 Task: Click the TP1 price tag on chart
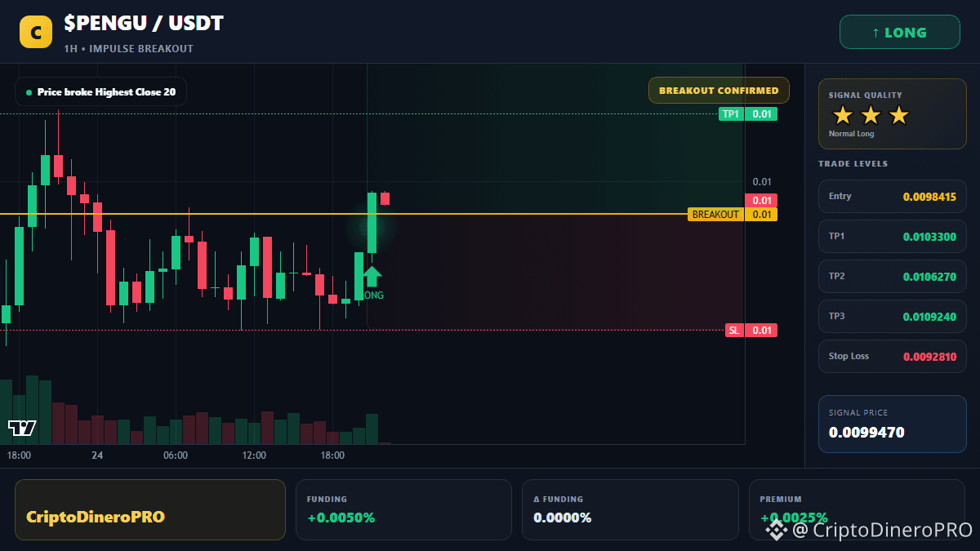tap(748, 114)
